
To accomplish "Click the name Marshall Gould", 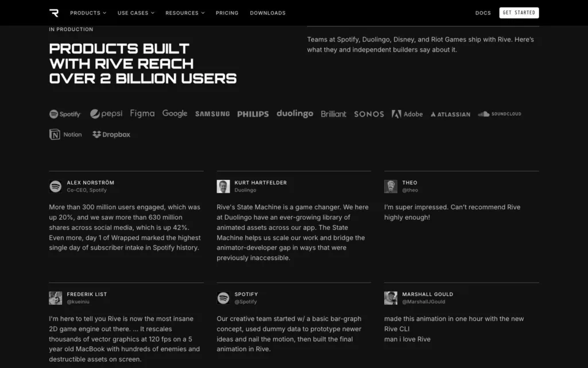I will click(x=427, y=294).
